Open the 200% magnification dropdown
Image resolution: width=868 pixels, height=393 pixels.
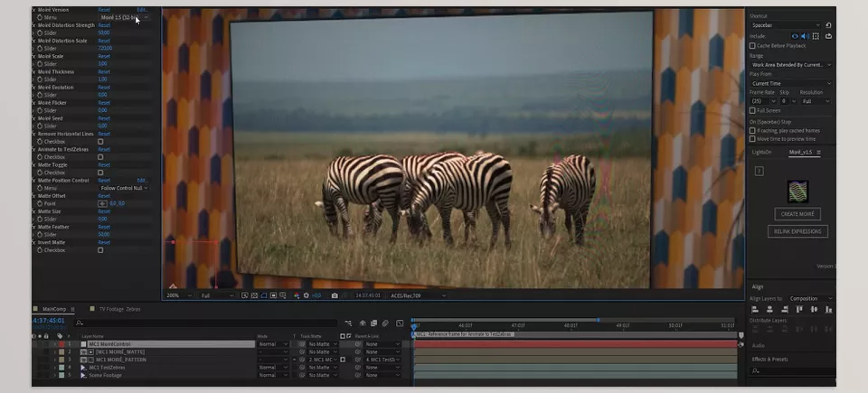click(x=180, y=295)
